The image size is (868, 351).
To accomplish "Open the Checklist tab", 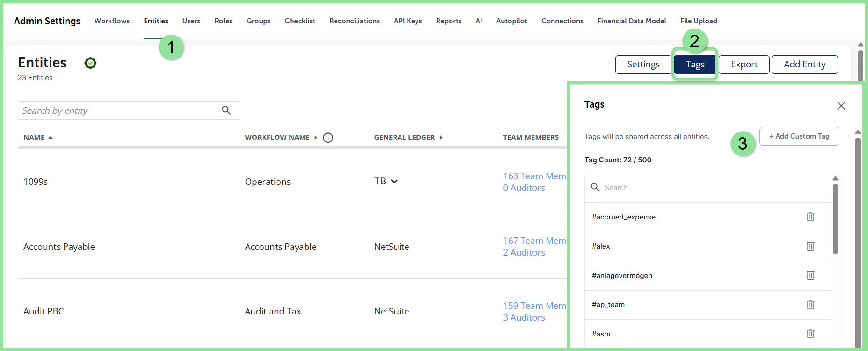I will [300, 21].
